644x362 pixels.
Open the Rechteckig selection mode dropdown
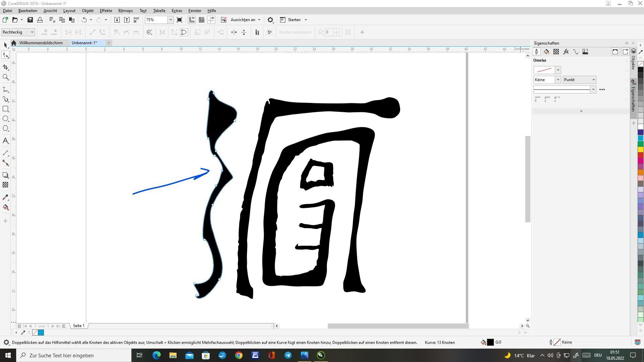tap(32, 32)
